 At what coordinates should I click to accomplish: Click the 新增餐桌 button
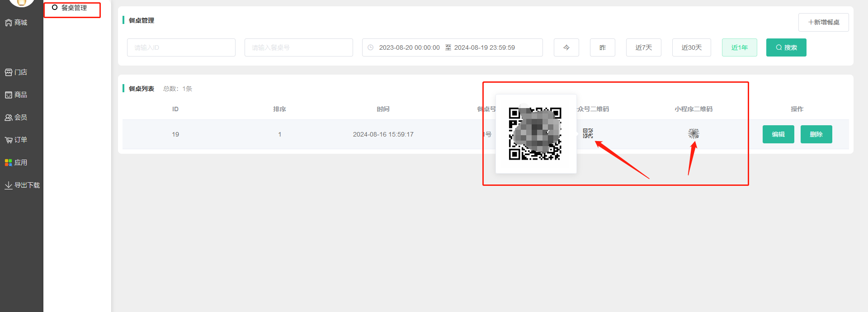tap(823, 23)
